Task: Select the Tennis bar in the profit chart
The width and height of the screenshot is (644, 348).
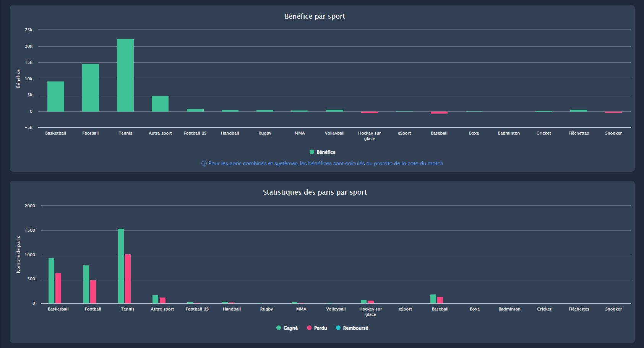Action: click(125, 75)
